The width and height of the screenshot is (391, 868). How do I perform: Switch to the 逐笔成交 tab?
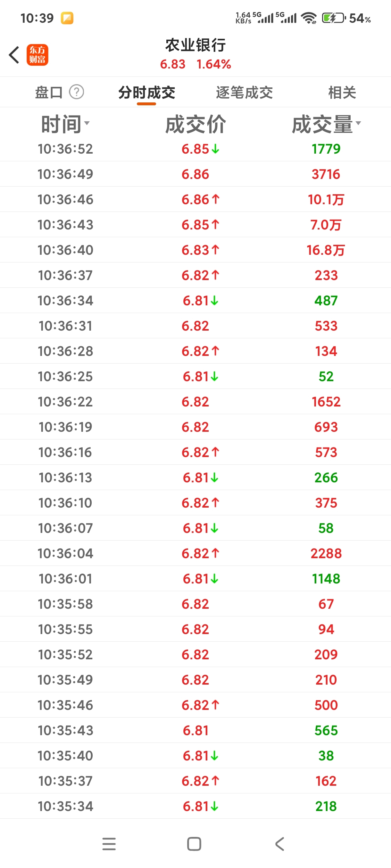pyautogui.click(x=244, y=92)
